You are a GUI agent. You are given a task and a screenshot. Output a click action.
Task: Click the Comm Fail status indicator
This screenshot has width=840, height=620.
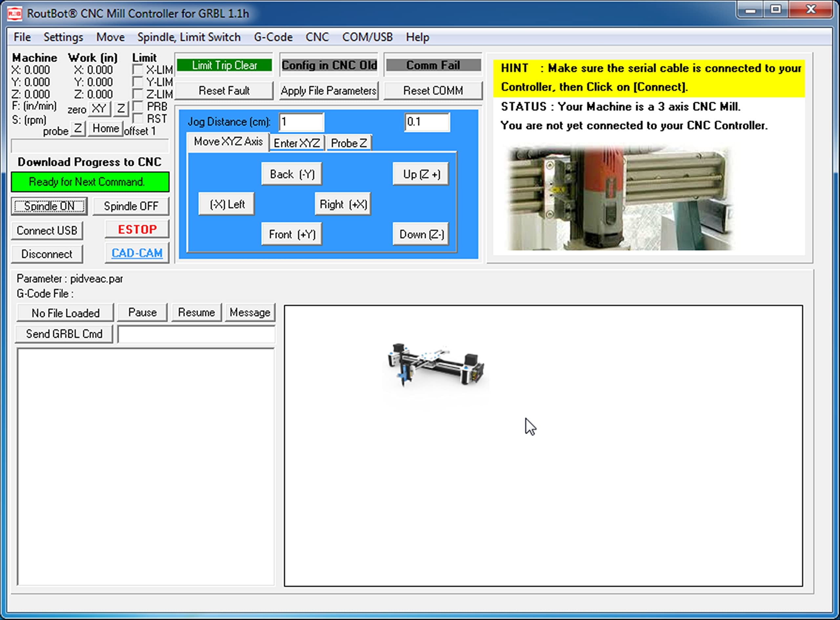(433, 65)
